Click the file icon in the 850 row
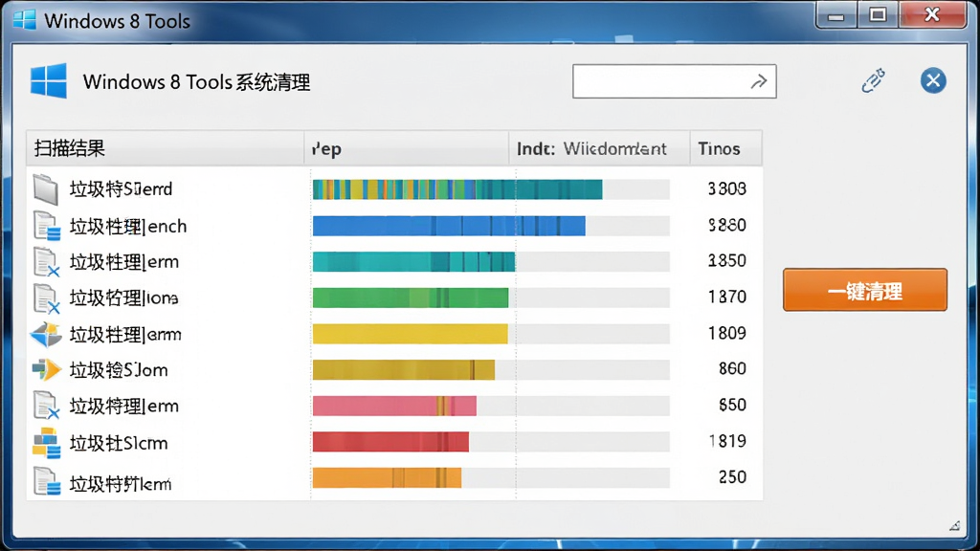 (46, 406)
